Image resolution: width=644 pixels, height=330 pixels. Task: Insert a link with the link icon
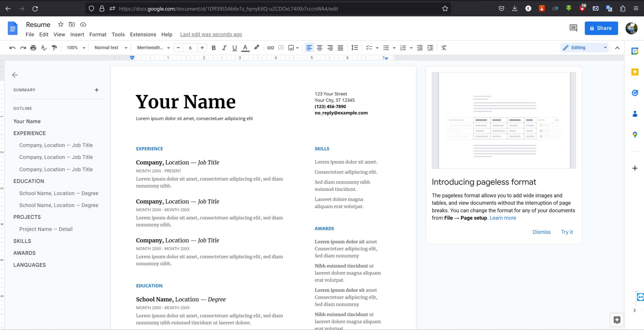pyautogui.click(x=270, y=48)
